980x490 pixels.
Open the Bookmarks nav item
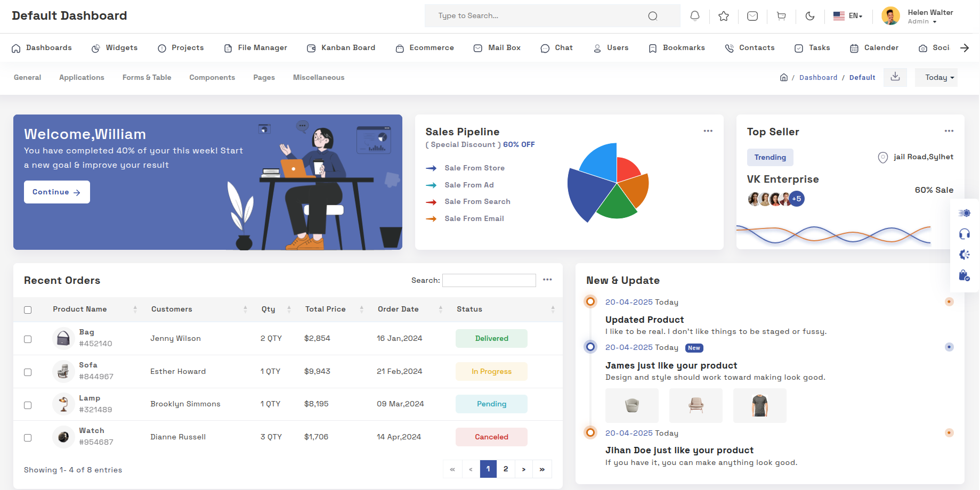pos(677,48)
